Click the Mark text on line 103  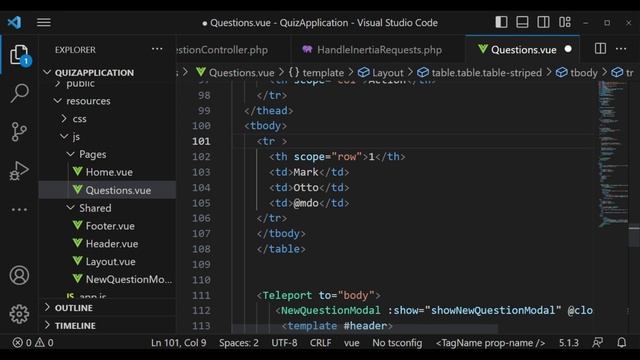[x=306, y=172]
